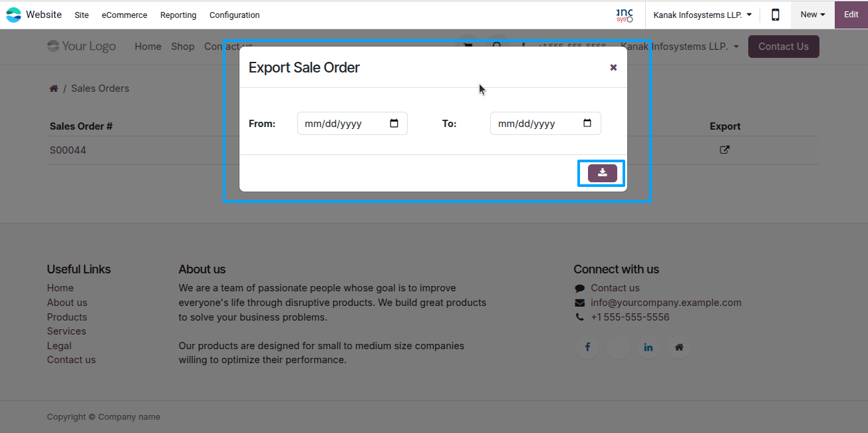
Task: Click the phone icon in footer
Action: (579, 317)
